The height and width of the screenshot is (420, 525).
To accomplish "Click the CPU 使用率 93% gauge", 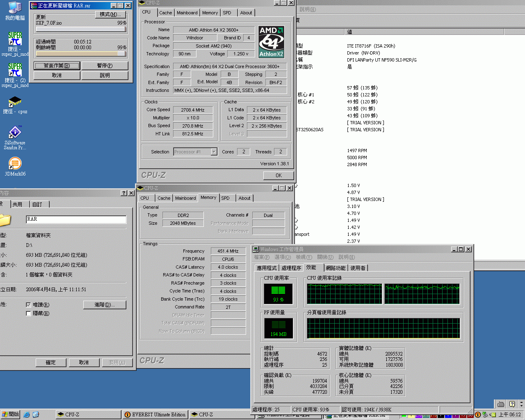I will pos(278,294).
